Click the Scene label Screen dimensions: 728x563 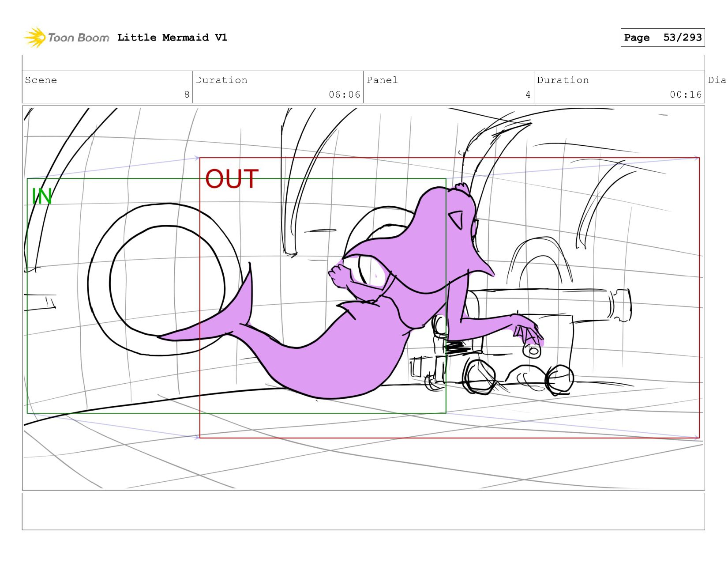(x=41, y=80)
